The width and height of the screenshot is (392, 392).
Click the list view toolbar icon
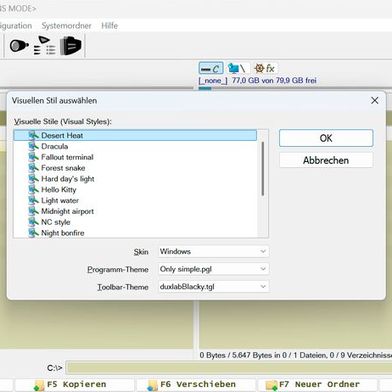(45, 45)
